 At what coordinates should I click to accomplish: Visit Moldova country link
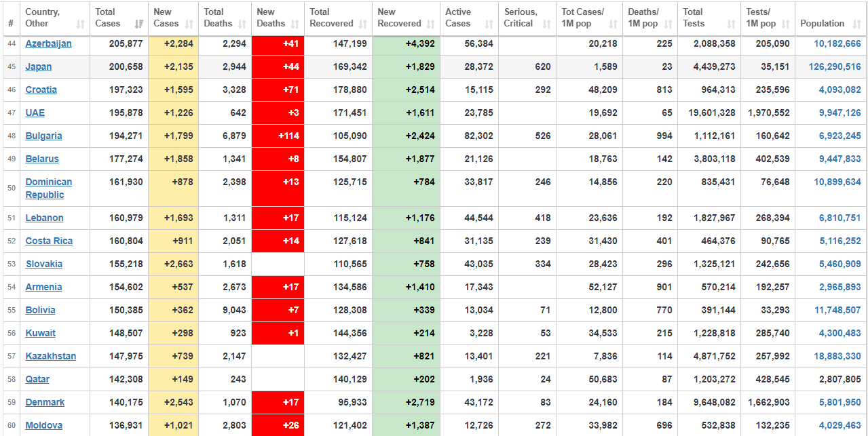tap(44, 425)
